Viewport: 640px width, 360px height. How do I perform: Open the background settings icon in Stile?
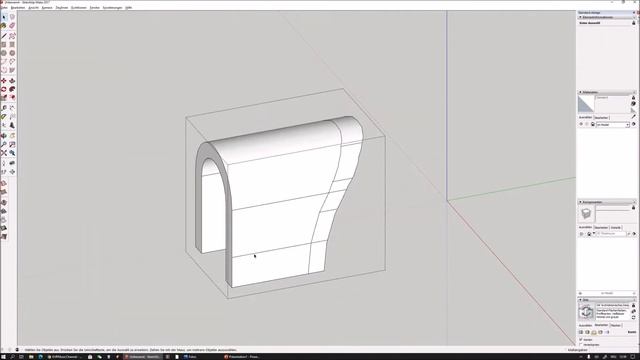coord(594,332)
